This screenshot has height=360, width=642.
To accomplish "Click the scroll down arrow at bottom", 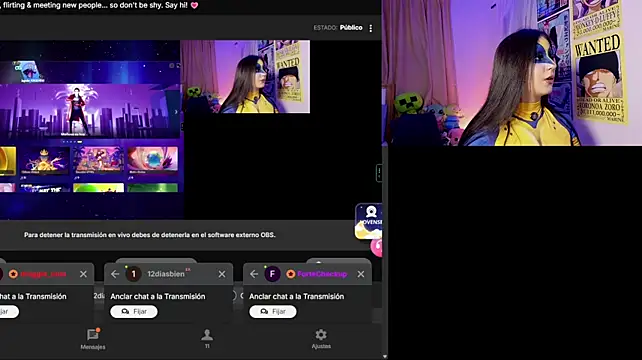I will coord(384,356).
